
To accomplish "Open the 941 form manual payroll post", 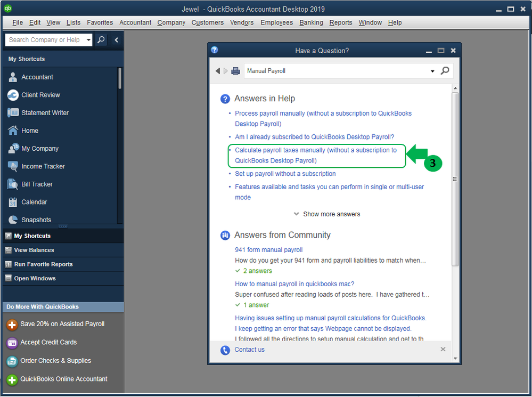I will (269, 249).
